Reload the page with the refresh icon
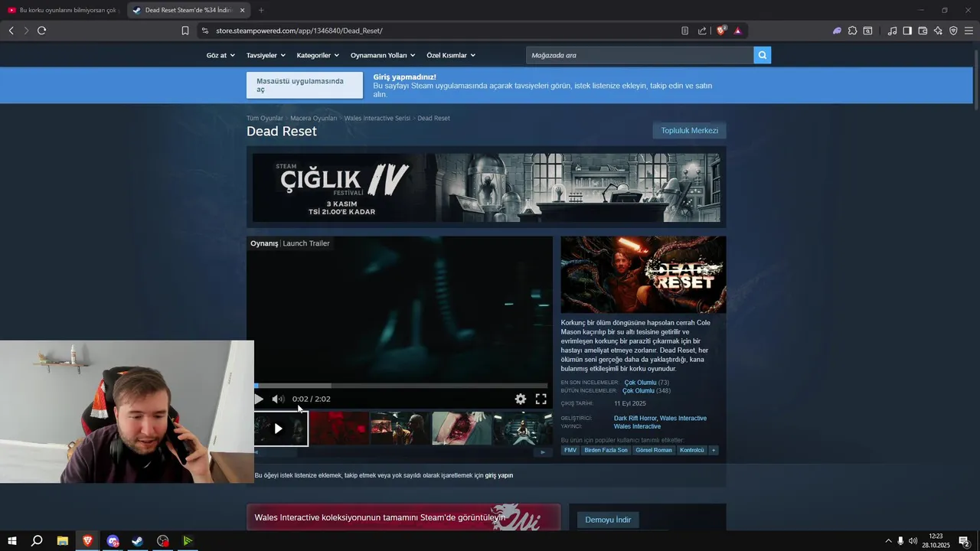The height and width of the screenshot is (551, 980). pyautogui.click(x=42, y=31)
